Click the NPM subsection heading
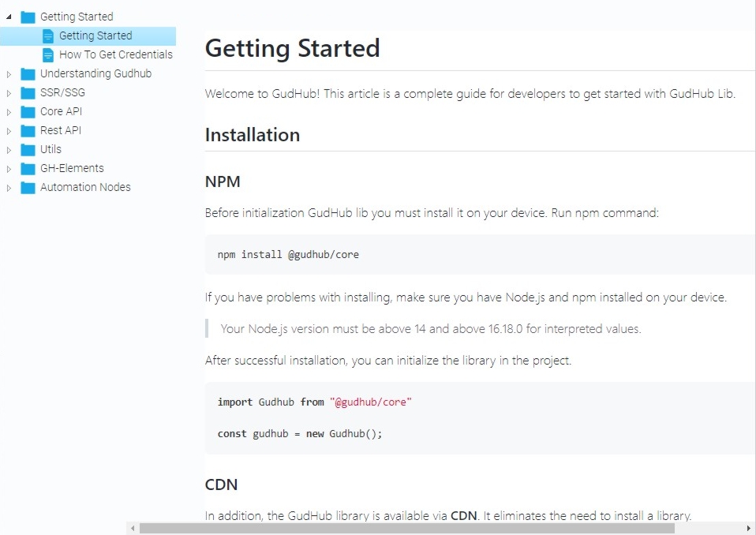This screenshot has height=535, width=756. [x=223, y=181]
